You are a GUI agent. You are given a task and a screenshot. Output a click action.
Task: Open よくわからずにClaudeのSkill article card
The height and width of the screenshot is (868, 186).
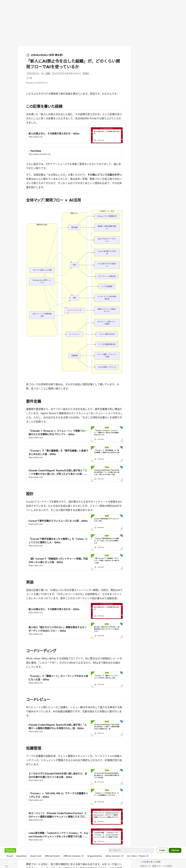coord(74,777)
